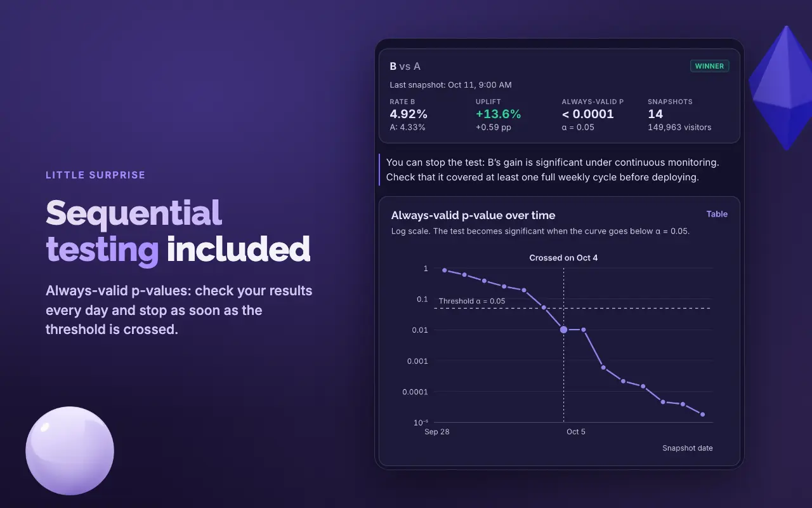812x508 pixels.
Task: Click the +13.6% uplift value
Action: 498,114
